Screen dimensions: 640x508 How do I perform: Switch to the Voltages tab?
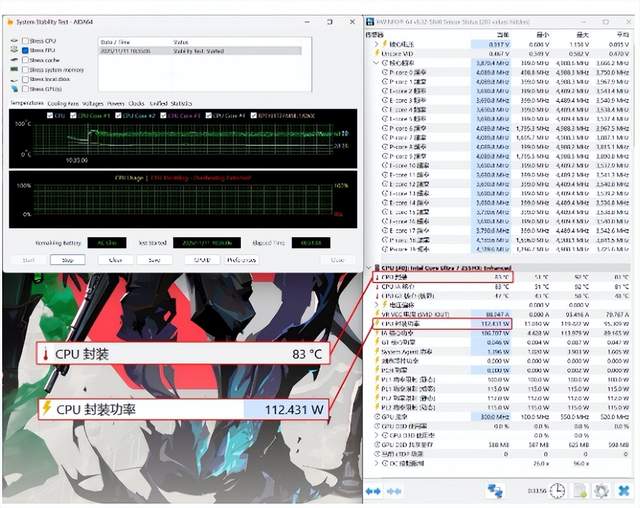tap(93, 103)
